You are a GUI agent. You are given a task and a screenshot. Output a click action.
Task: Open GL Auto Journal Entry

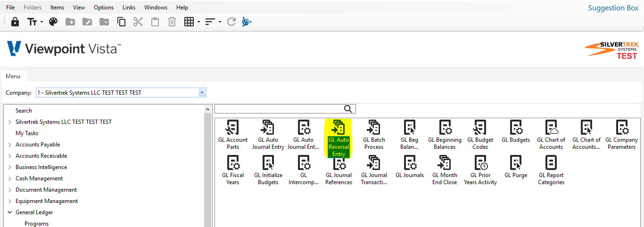pyautogui.click(x=268, y=135)
